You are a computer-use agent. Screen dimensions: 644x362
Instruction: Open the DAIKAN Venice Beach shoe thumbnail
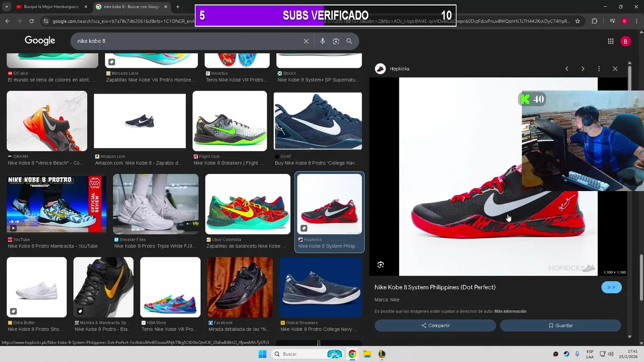[47, 121]
